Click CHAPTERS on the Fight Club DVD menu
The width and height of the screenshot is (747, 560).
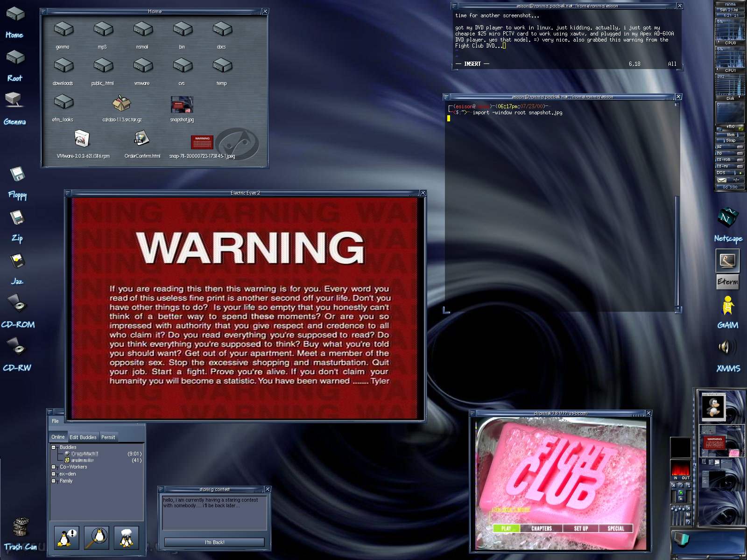(x=542, y=528)
